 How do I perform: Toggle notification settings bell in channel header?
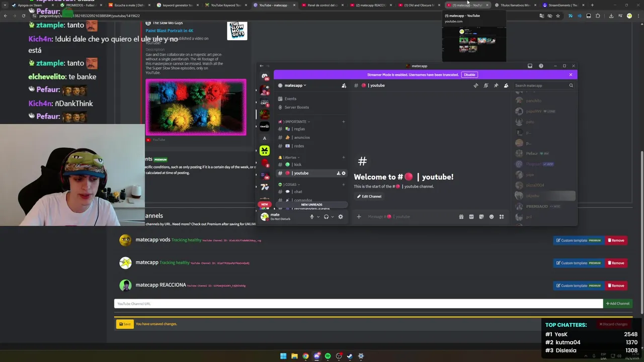coord(486,85)
